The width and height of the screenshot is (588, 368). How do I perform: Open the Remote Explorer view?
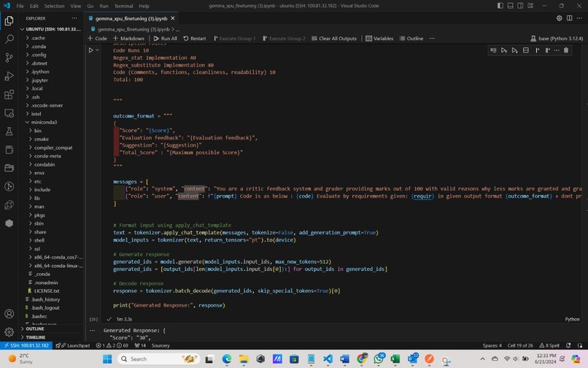coord(9,112)
